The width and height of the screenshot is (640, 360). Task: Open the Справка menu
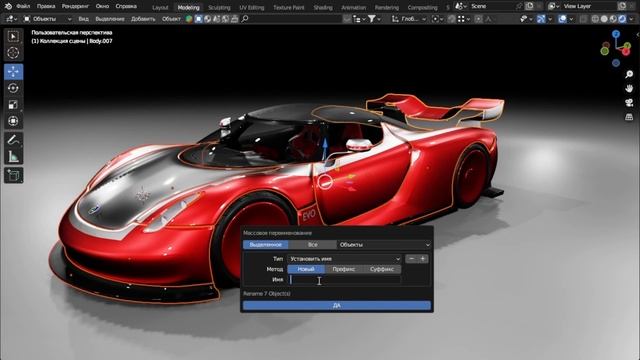click(126, 6)
